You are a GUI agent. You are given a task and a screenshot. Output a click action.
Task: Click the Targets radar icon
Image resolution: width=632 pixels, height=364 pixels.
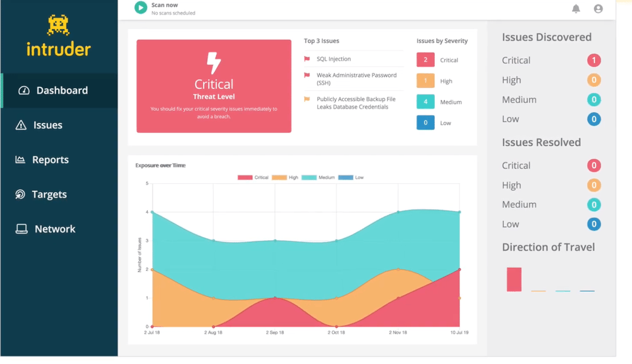[x=20, y=194]
